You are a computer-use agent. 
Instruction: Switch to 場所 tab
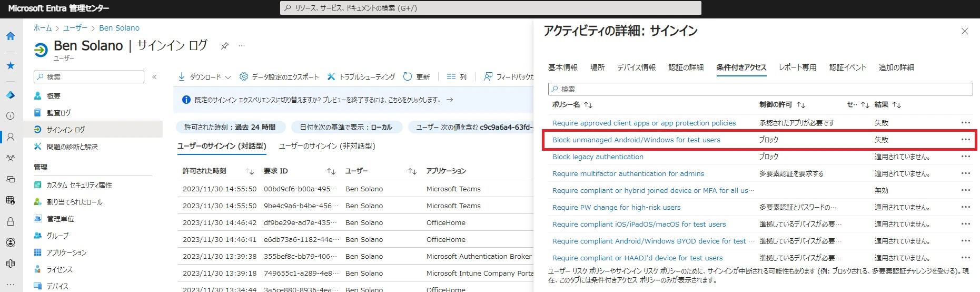[598, 67]
